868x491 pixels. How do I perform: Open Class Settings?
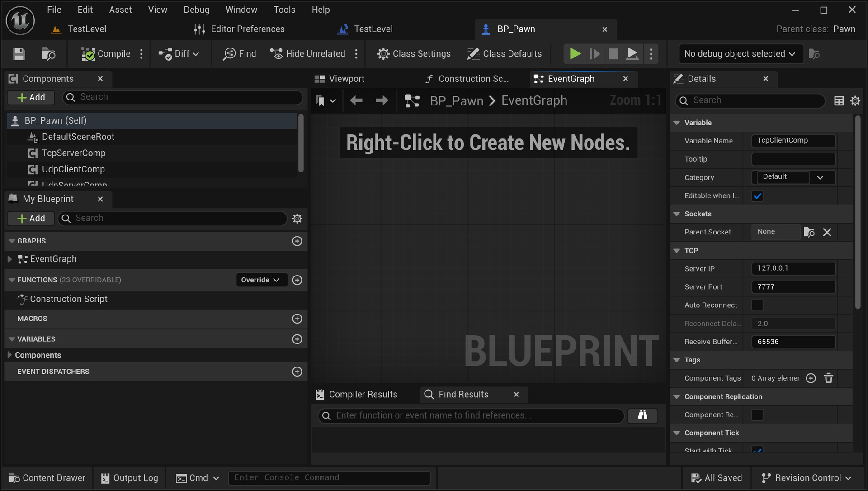414,54
